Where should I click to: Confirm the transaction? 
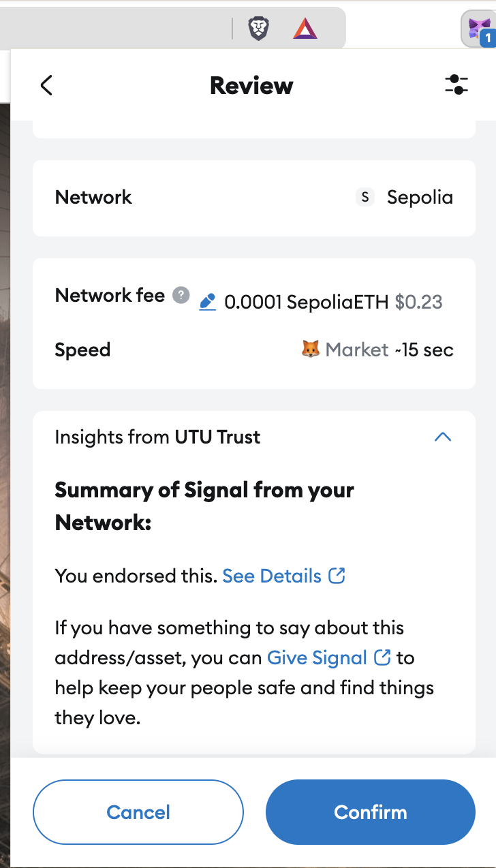pos(370,812)
